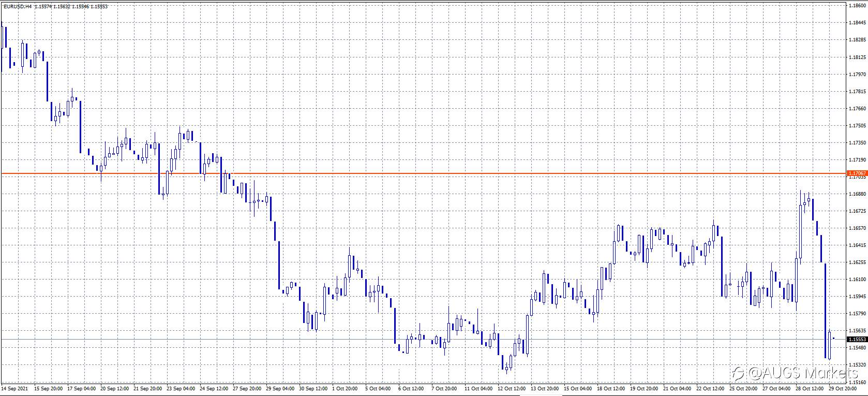868x396 pixels.
Task: Click the 1.16725 price scale label
Action: coord(857,211)
